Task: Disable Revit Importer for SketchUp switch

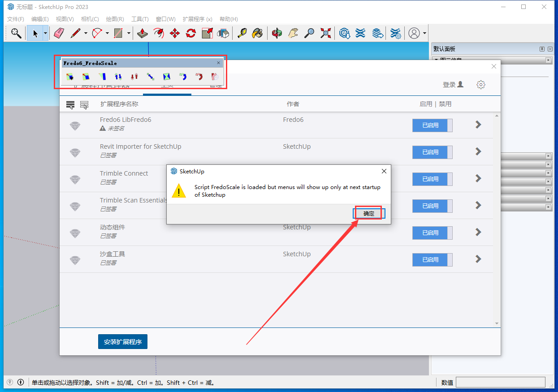Action: pyautogui.click(x=433, y=152)
